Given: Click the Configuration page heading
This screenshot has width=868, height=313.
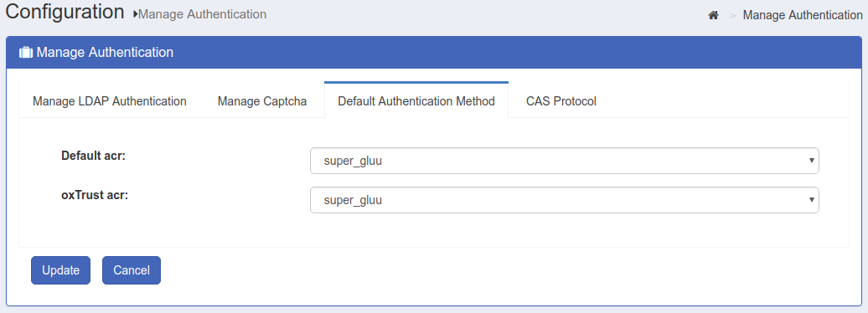Looking at the screenshot, I should point(65,13).
